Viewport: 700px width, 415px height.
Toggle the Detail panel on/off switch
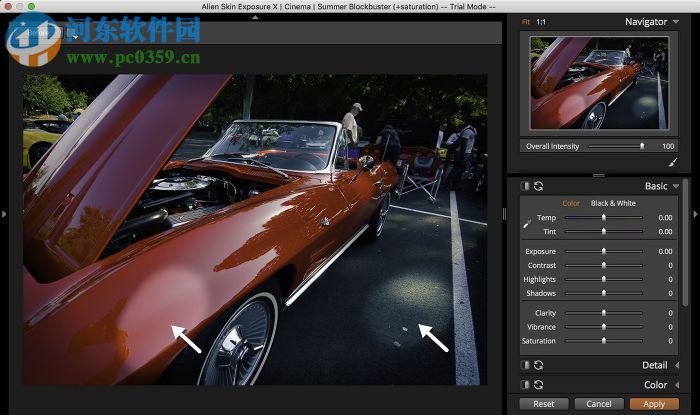click(525, 366)
